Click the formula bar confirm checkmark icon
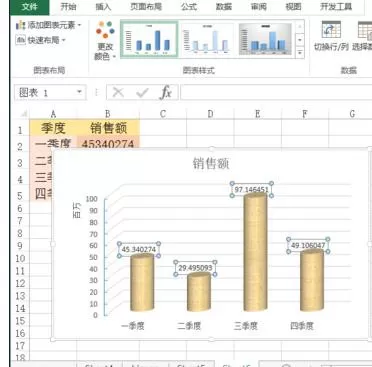This screenshot has width=372, height=367. click(142, 92)
